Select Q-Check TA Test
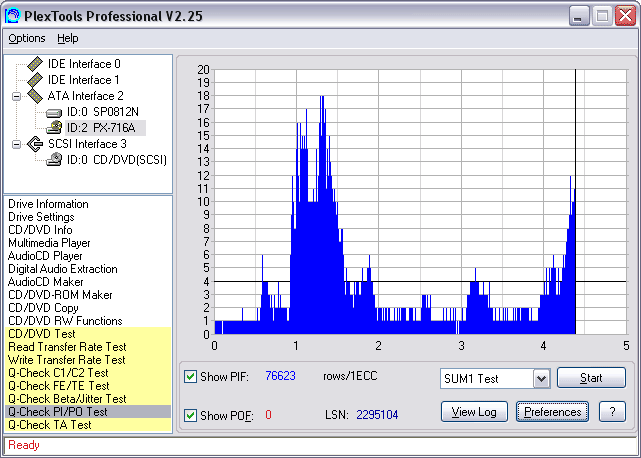This screenshot has width=641, height=458. pos(88,425)
